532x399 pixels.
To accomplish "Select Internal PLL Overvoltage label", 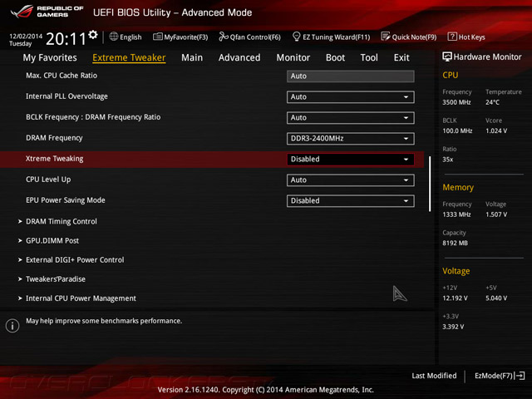I will pyautogui.click(x=66, y=96).
